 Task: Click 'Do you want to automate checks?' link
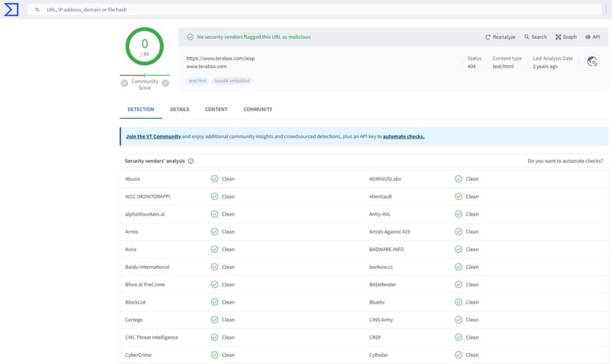(x=565, y=161)
